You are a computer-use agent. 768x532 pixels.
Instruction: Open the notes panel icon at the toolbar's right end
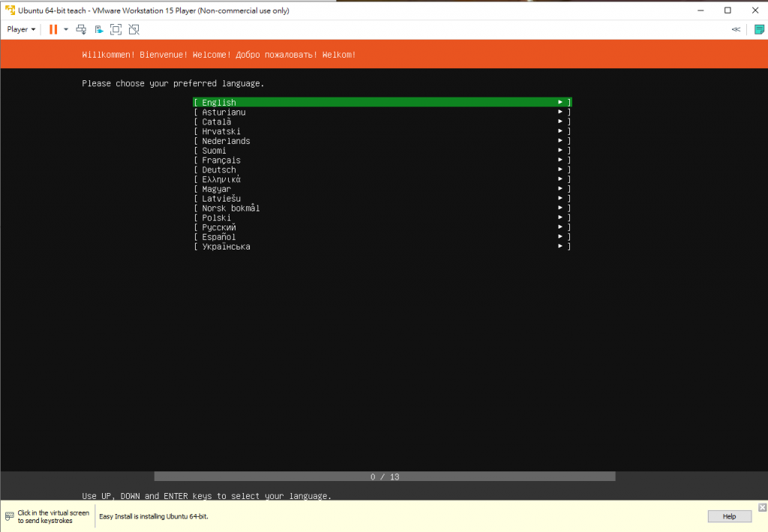click(x=759, y=29)
